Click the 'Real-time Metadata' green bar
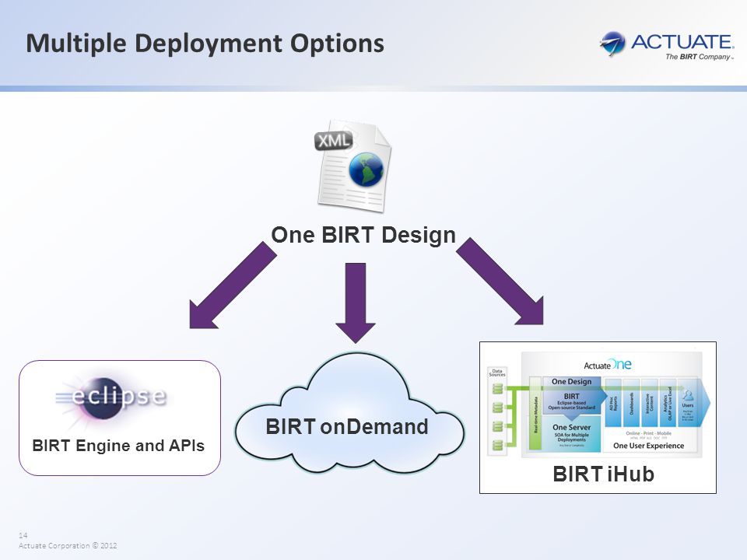 [x=535, y=413]
